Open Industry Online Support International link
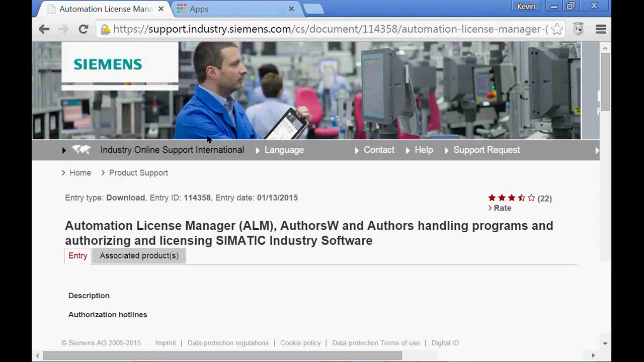The image size is (644, 362). point(172,150)
